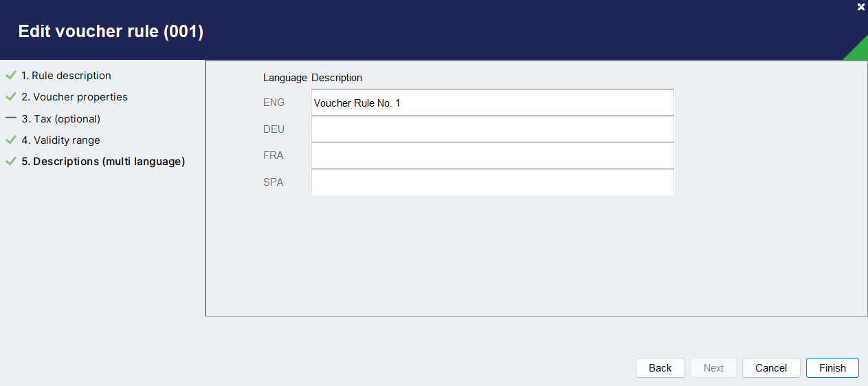
Task: Click the FRA description text box
Action: tap(493, 156)
